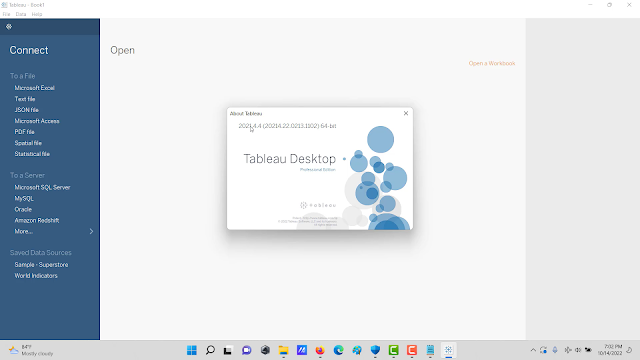Click the Tableau logo in About dialog

[318, 205]
